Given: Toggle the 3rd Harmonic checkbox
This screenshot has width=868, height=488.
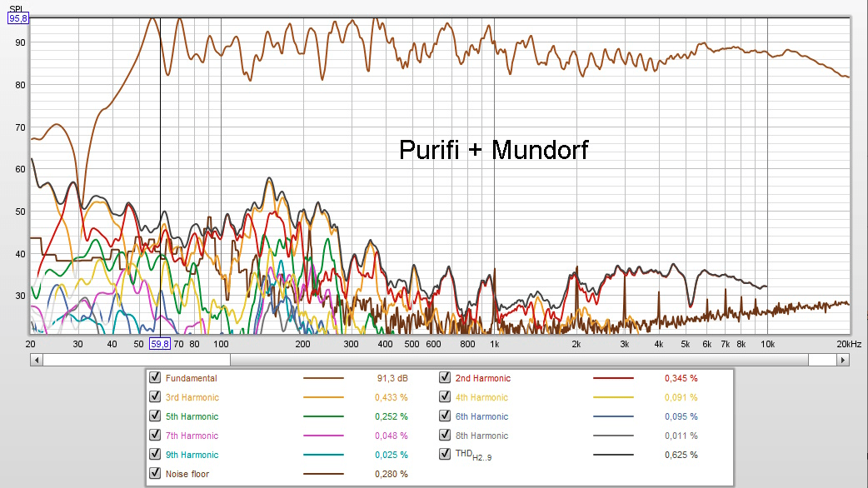Looking at the screenshot, I should tap(155, 396).
